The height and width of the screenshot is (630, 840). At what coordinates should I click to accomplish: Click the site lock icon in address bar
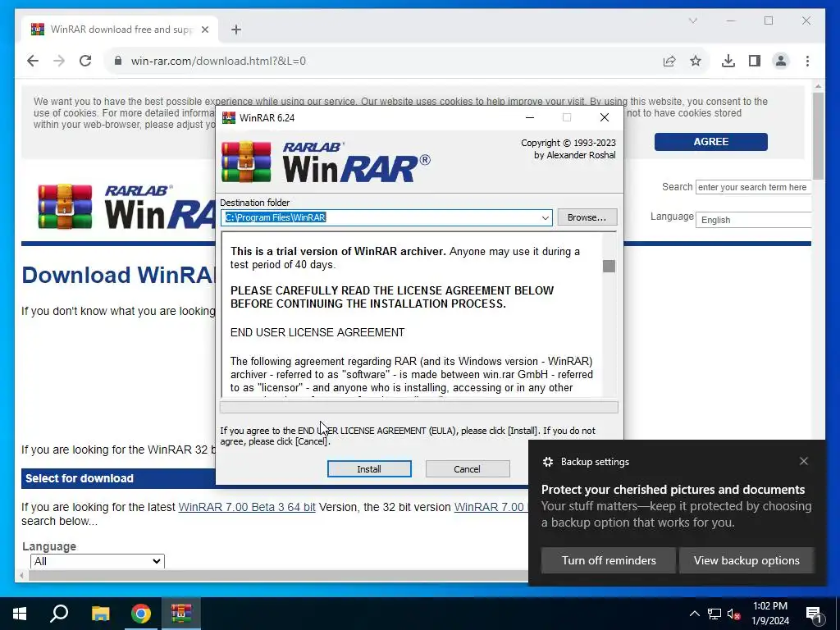(118, 61)
